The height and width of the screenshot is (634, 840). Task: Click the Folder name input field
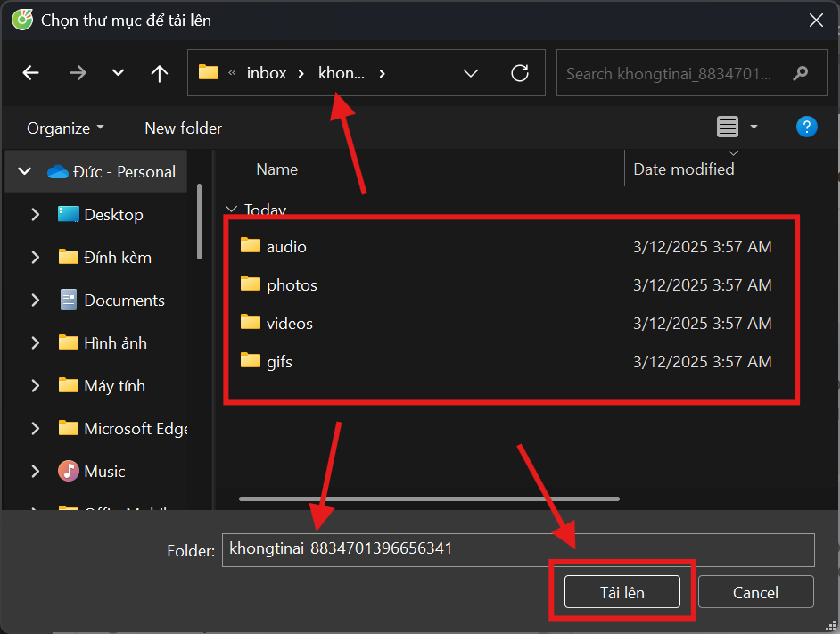[518, 550]
